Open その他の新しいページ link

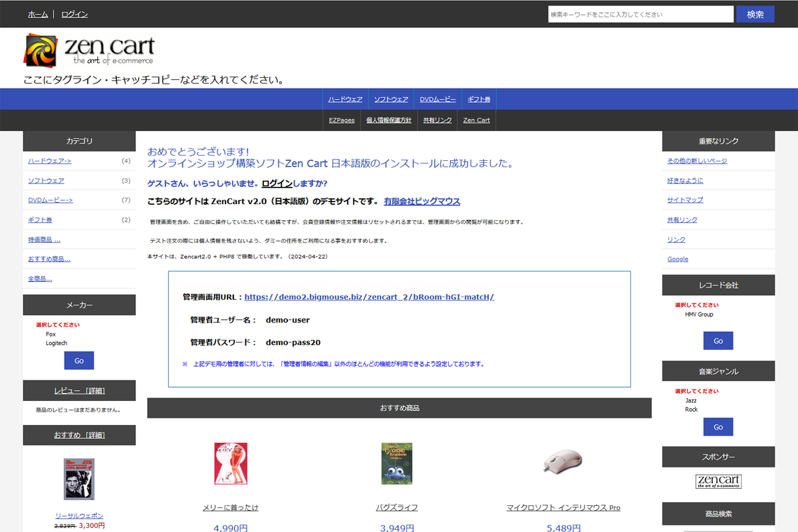pyautogui.click(x=697, y=161)
